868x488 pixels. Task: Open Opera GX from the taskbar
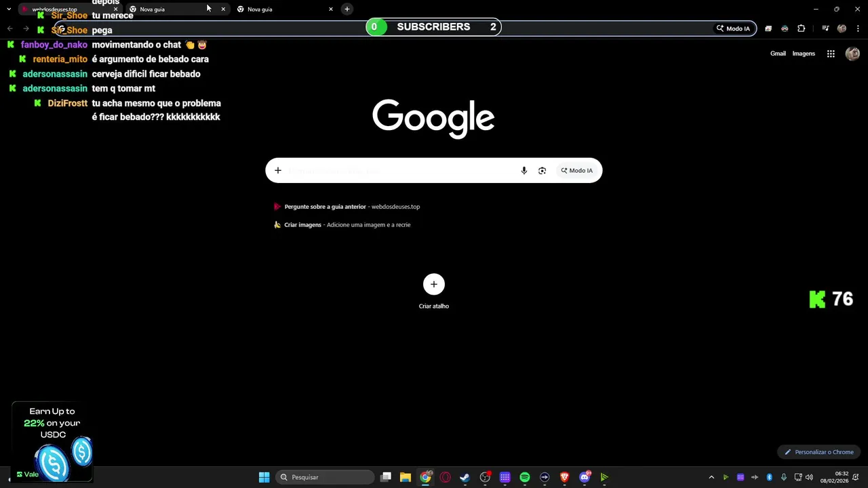pyautogui.click(x=445, y=477)
